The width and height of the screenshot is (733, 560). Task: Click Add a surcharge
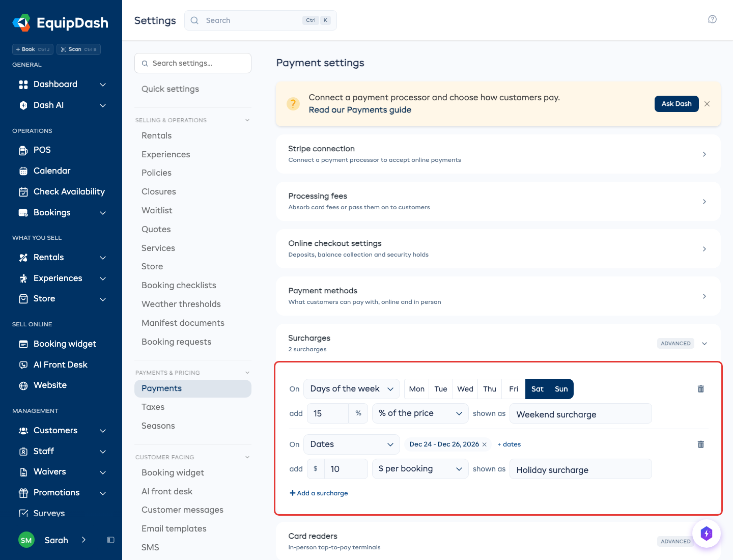click(319, 493)
